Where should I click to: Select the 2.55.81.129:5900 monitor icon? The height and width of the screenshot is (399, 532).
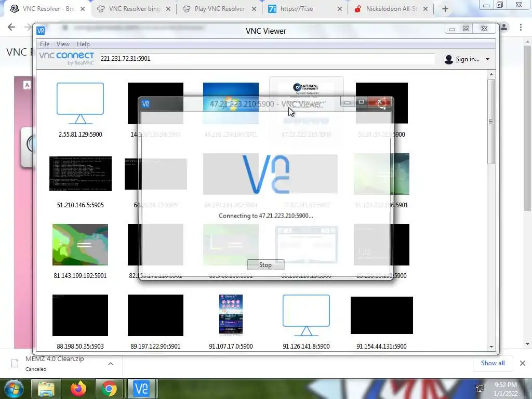coord(80,103)
